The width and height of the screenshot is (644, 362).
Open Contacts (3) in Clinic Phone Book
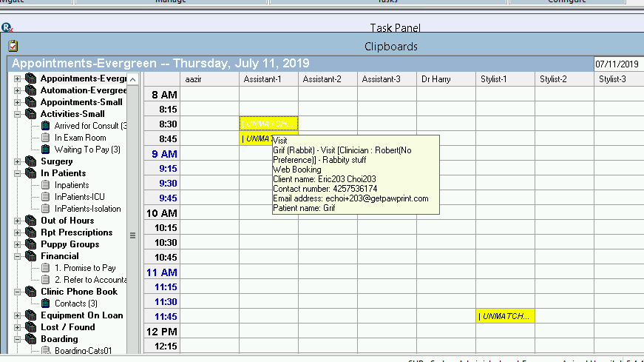pos(76,304)
